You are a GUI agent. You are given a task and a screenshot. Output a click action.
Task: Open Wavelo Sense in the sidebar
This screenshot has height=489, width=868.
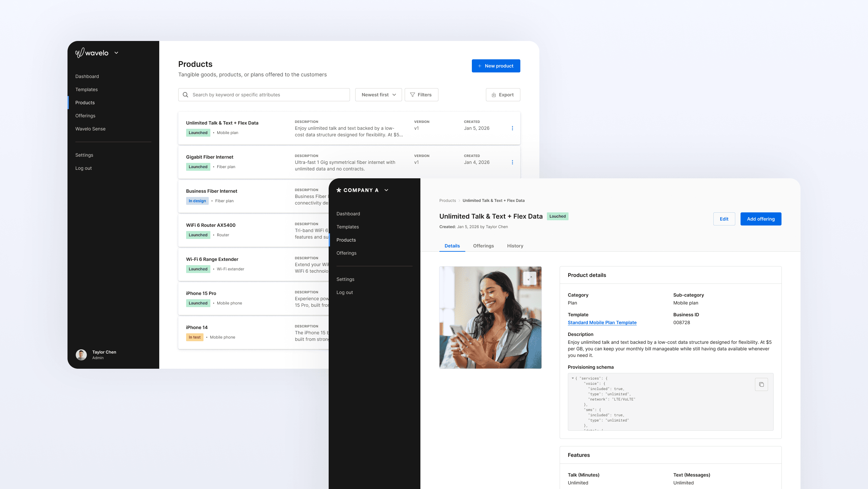point(90,129)
